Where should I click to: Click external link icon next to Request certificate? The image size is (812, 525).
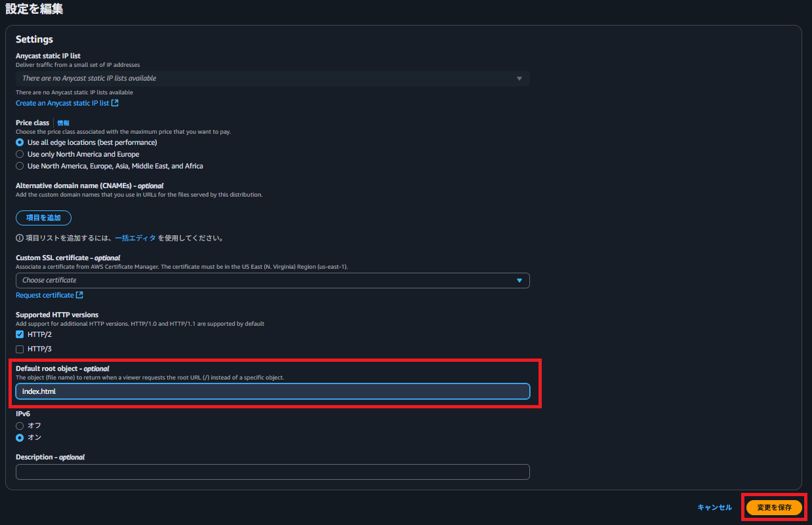[x=80, y=296]
